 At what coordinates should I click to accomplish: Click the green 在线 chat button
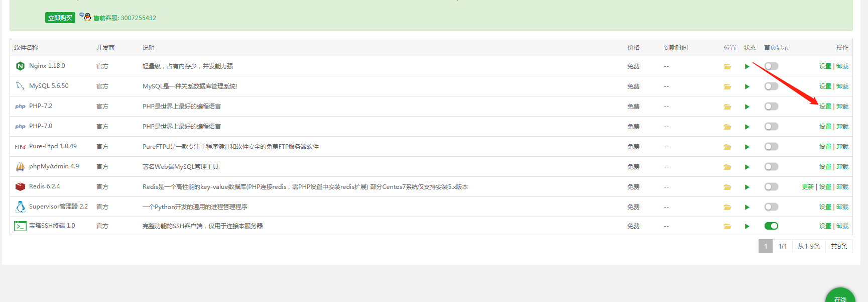pyautogui.click(x=840, y=295)
